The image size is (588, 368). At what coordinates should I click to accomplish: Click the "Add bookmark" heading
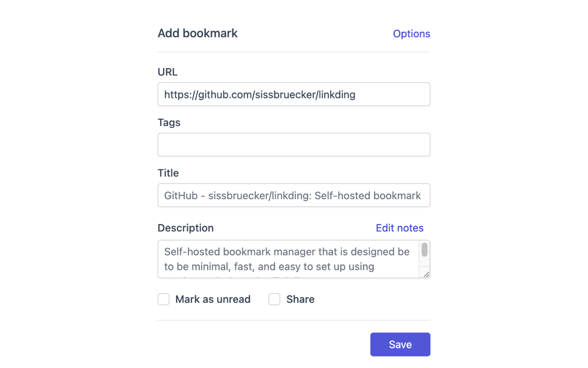198,33
